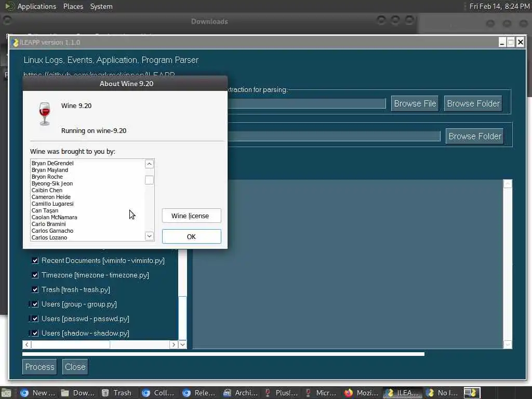Select 'Carlos Garnacho' in the credits list
Viewport: 532px width, 399px height.
point(52,231)
